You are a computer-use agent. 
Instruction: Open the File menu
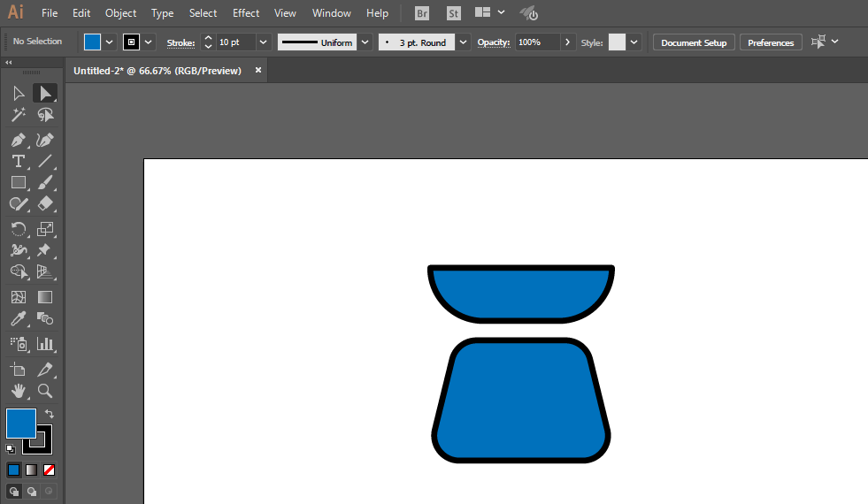[x=50, y=12]
